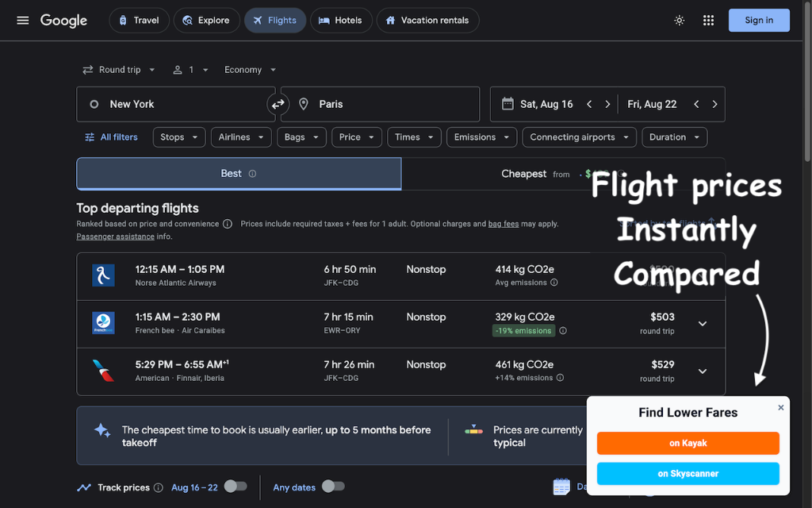Swap origin and destination cities

coord(278,104)
